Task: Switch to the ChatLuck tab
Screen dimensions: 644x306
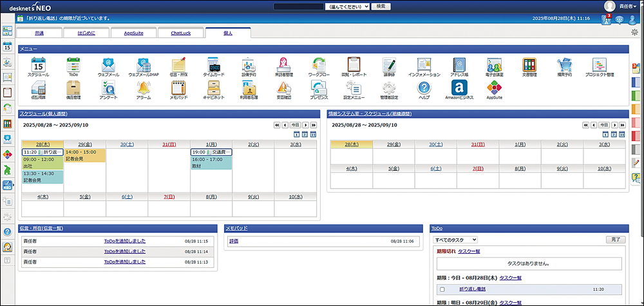Action: click(x=180, y=32)
